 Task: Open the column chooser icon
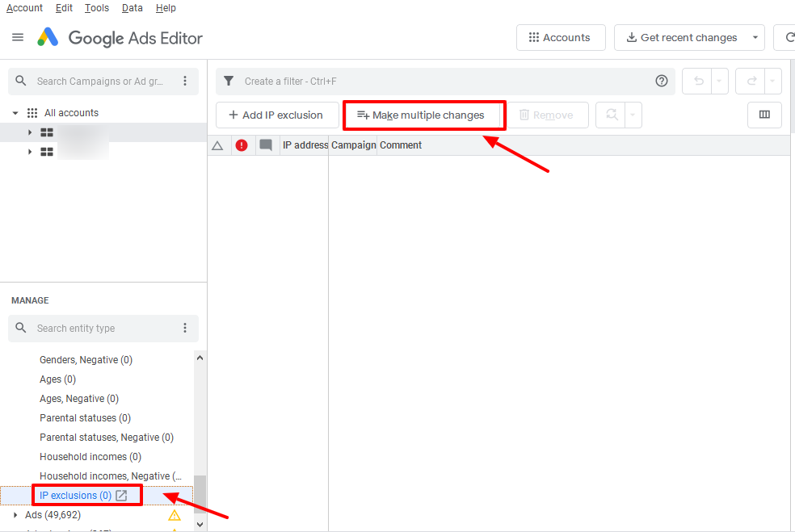764,115
